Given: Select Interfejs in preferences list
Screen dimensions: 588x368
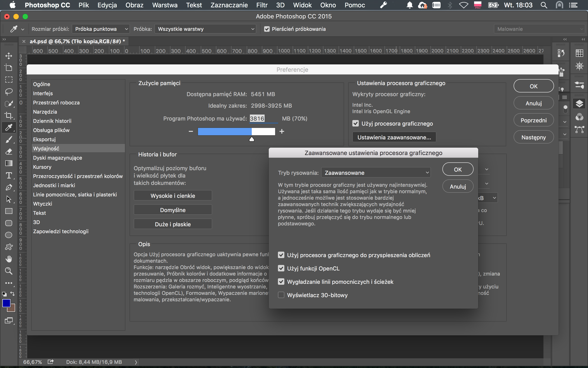Looking at the screenshot, I should point(43,93).
